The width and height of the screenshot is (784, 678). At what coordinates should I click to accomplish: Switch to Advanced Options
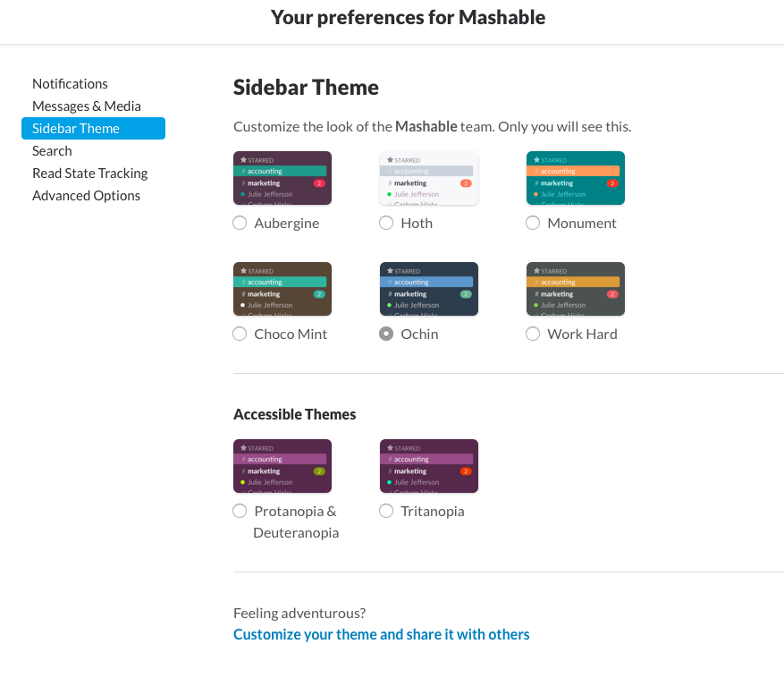(86, 195)
